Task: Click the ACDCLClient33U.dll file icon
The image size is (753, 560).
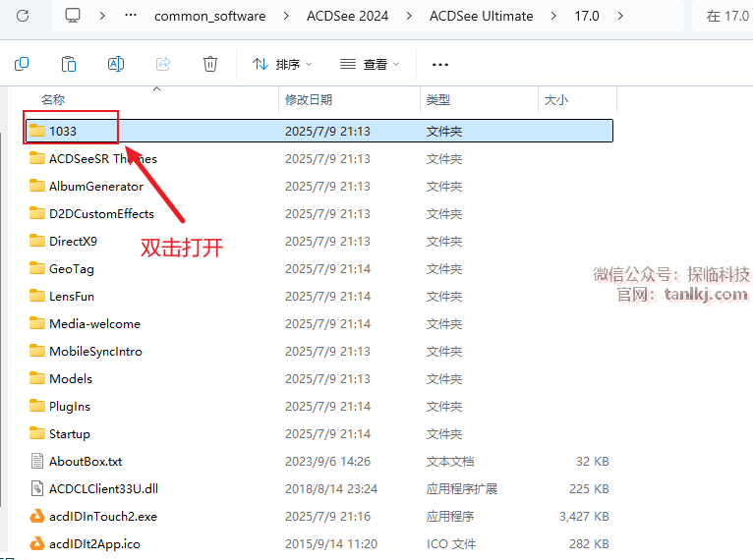Action: point(37,488)
